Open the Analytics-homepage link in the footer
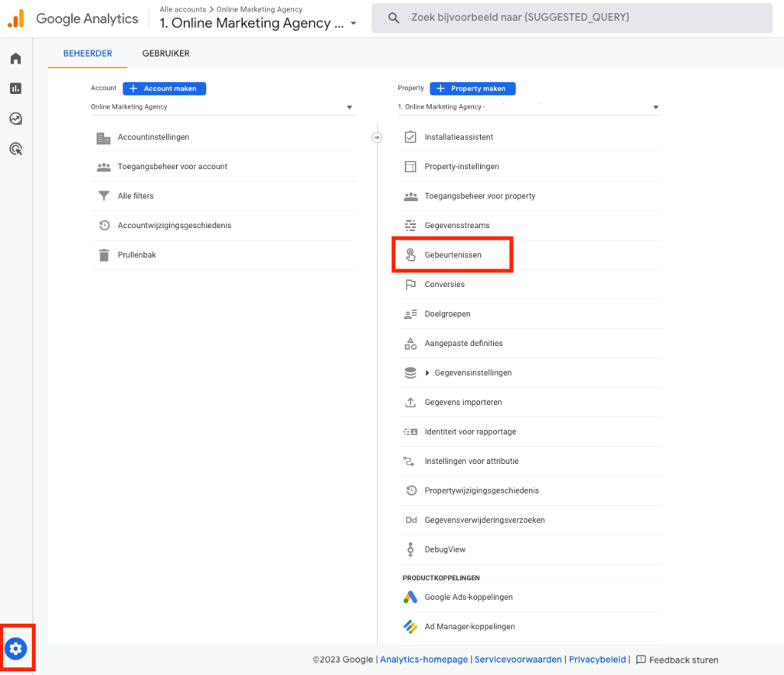784x675 pixels. click(x=423, y=659)
